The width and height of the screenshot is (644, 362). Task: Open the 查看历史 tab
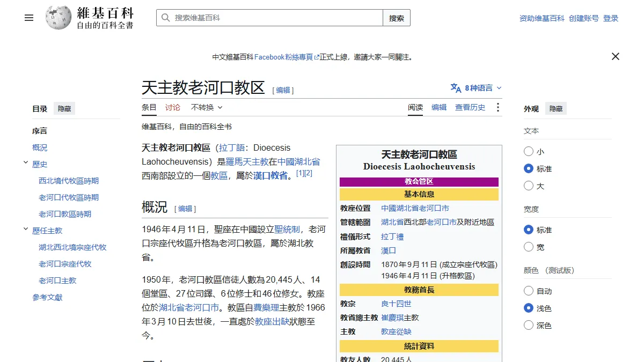point(470,107)
